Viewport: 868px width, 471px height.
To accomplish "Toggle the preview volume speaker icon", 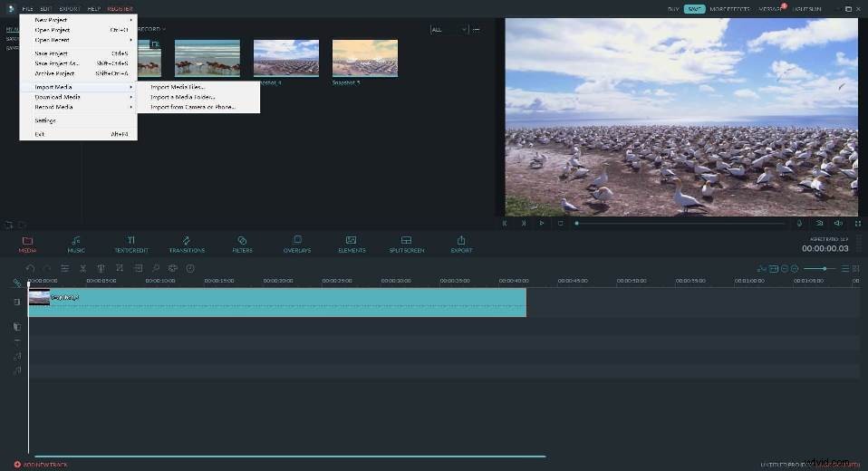I will coord(838,223).
